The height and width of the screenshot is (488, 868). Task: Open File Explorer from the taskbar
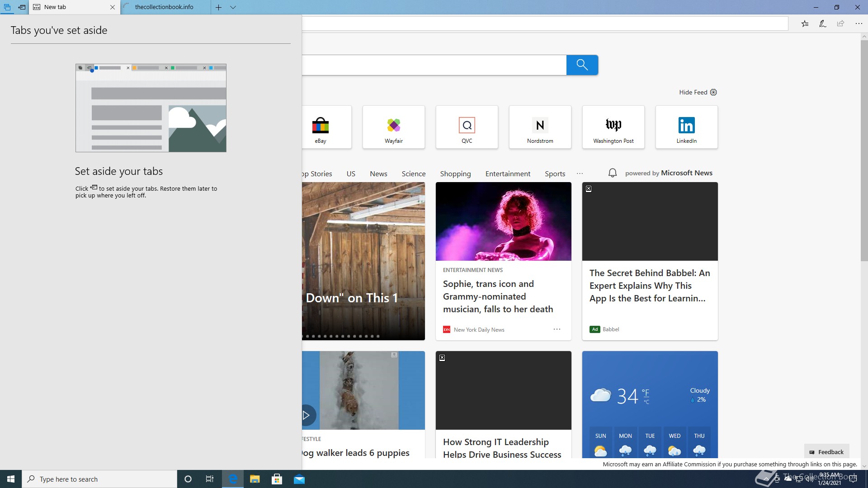255,479
